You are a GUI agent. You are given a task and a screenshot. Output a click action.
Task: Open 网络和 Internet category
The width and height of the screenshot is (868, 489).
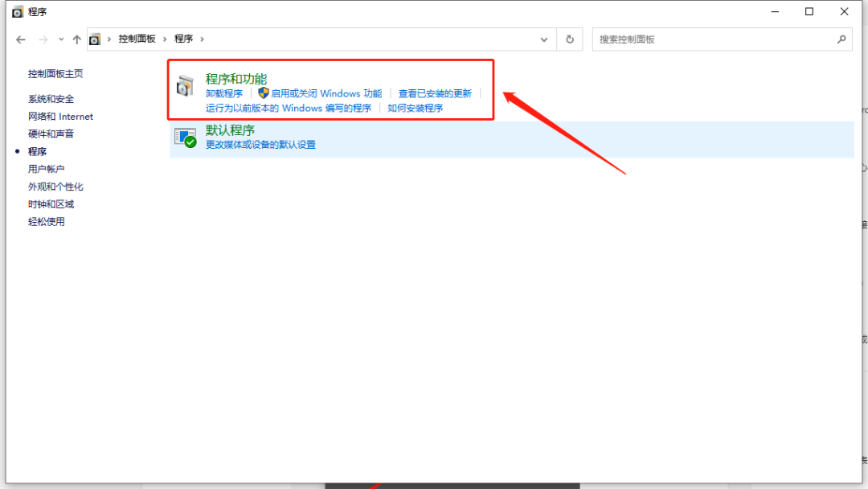(60, 117)
